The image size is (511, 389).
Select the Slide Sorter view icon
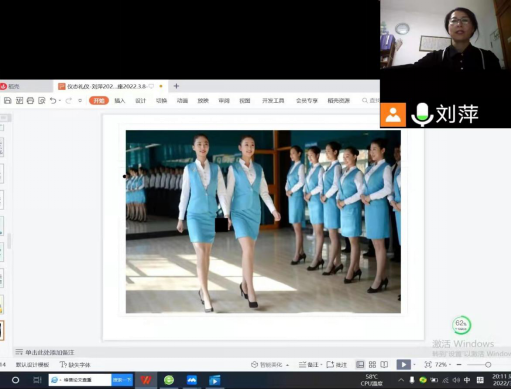point(372,365)
